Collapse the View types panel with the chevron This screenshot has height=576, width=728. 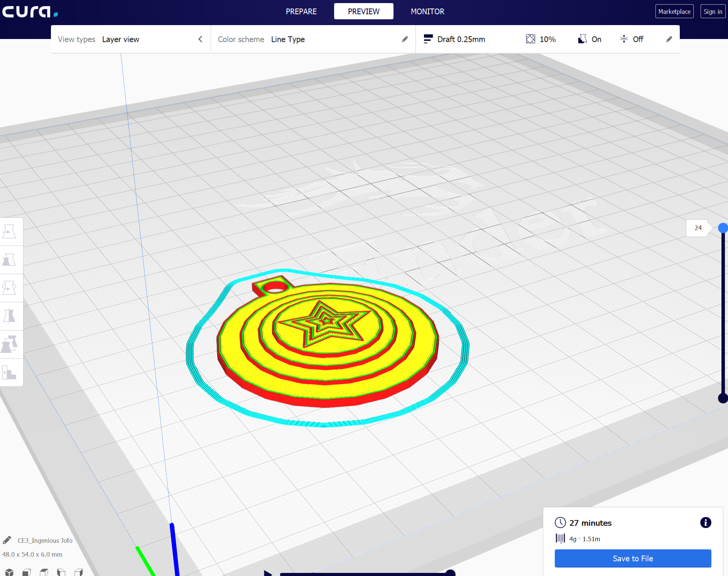click(x=200, y=39)
